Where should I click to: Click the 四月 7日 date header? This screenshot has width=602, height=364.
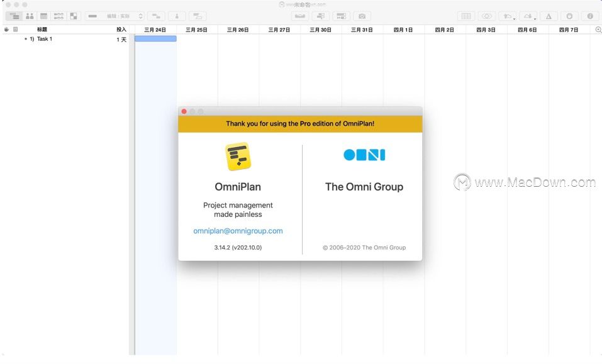(x=569, y=30)
